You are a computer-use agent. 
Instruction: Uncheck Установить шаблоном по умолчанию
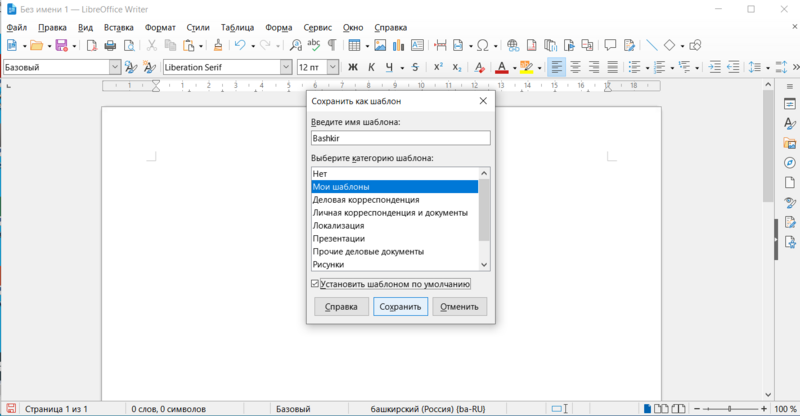[x=315, y=284]
